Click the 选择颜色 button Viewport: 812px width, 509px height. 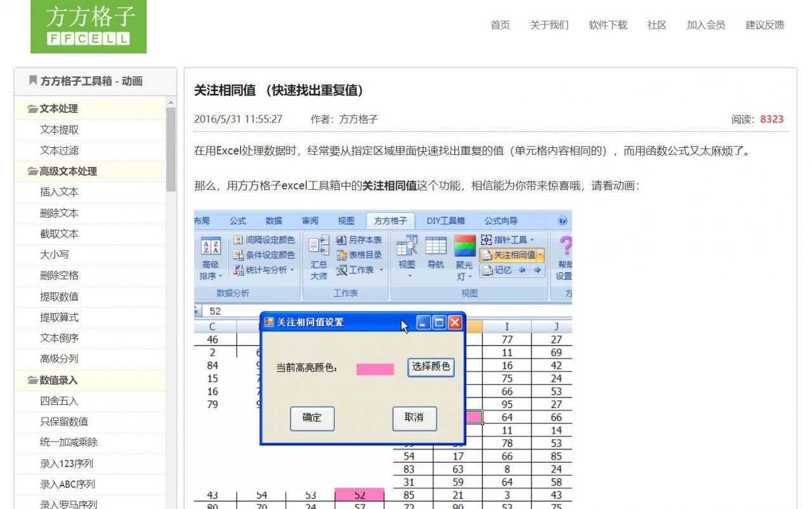click(x=431, y=367)
